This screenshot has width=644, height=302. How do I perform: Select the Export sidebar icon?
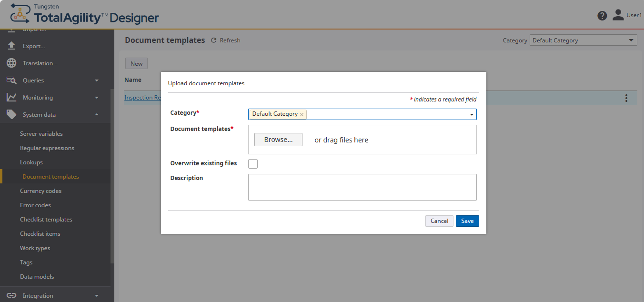(x=10, y=46)
